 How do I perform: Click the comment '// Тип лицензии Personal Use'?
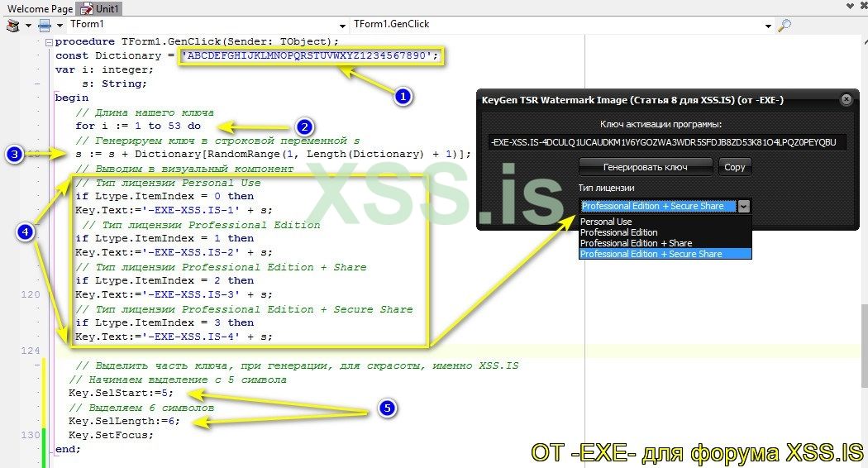(168, 182)
